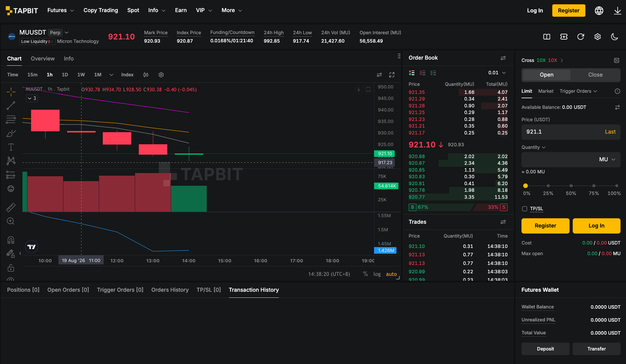The image size is (626, 364).
Task: Open the Overview tab
Action: point(43,59)
